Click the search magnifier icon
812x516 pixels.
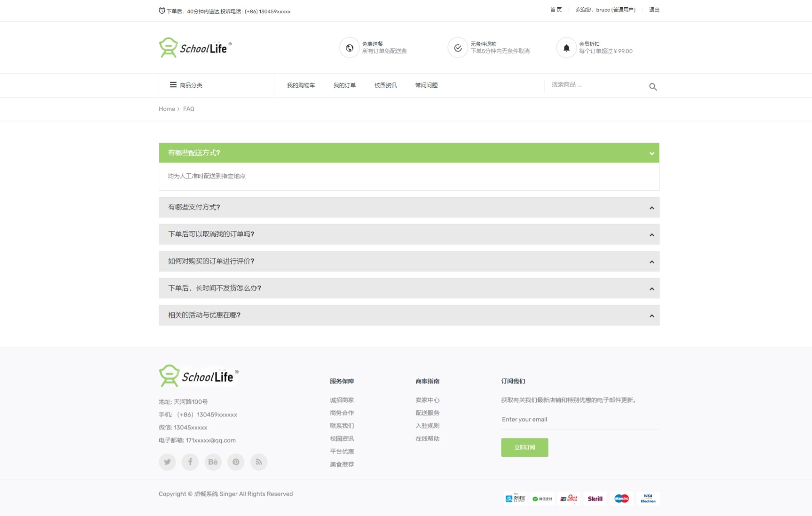click(x=653, y=86)
